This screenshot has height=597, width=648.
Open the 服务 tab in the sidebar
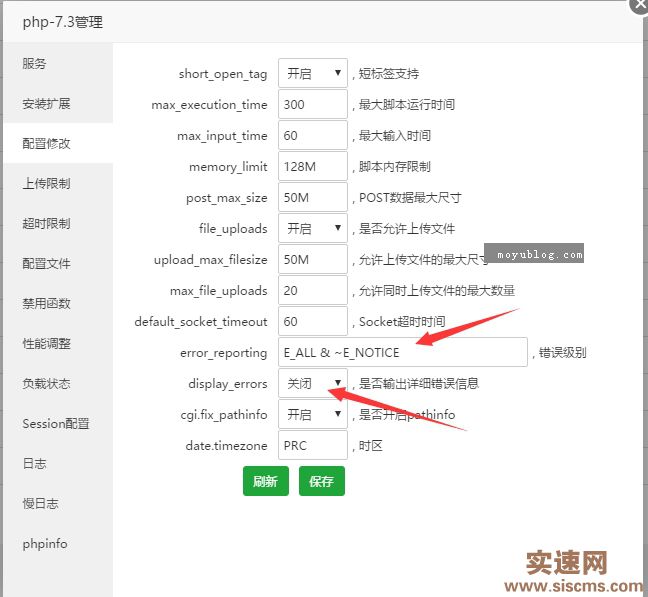click(x=58, y=63)
